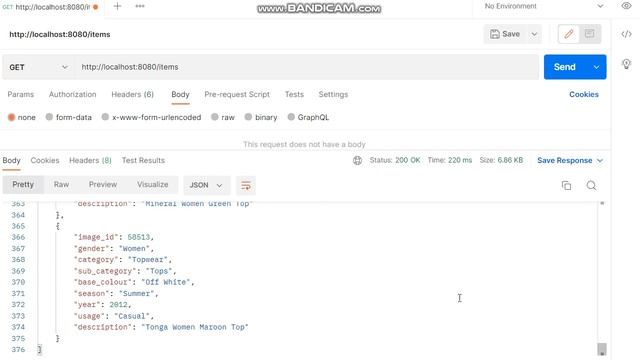
Task: Click the Time: 220 ms text
Action: [x=450, y=160]
